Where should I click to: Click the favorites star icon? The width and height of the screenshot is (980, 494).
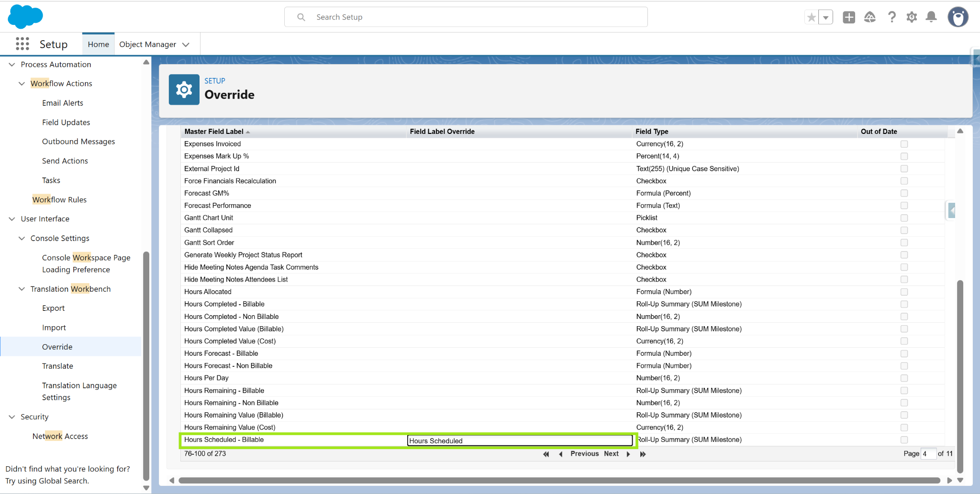click(x=812, y=18)
